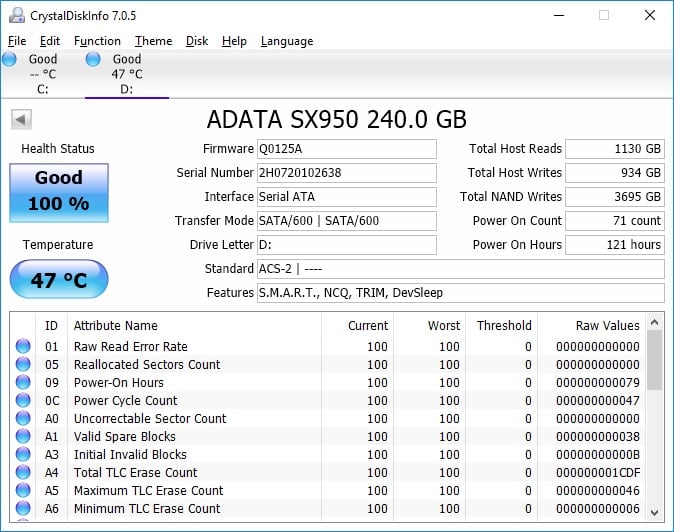Click the Raw Values column header

(x=592, y=326)
